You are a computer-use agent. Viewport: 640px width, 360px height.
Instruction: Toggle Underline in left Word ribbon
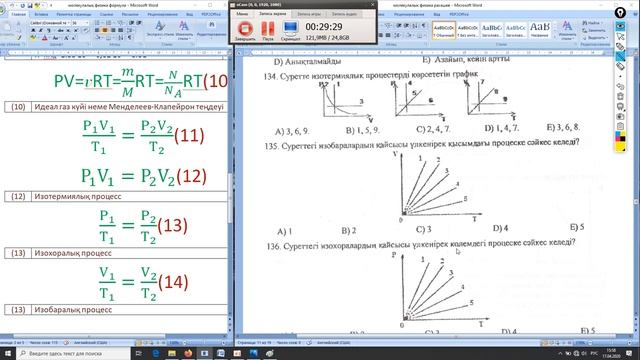(49, 30)
